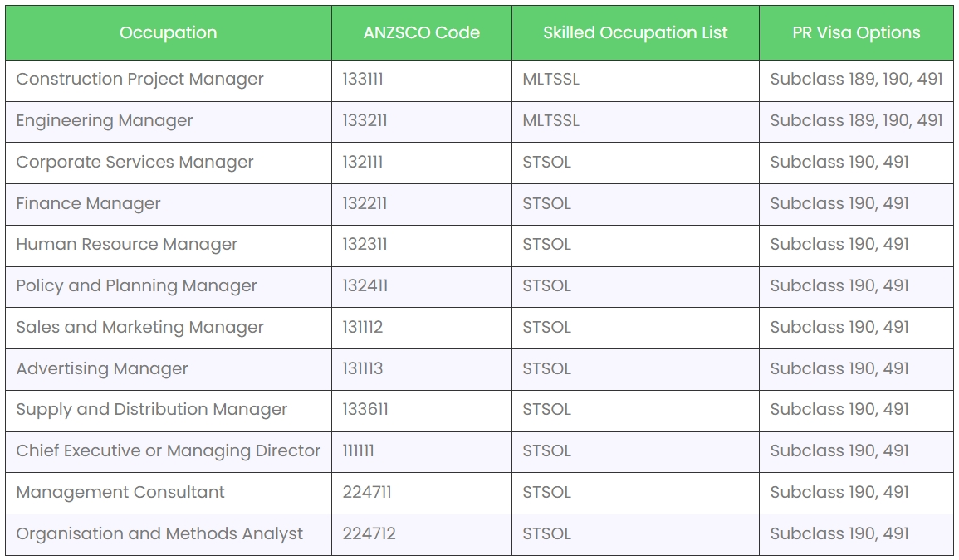Click MLTSSL in Construction Project Manager row
Viewport: 959px width, 560px height.
click(x=551, y=80)
